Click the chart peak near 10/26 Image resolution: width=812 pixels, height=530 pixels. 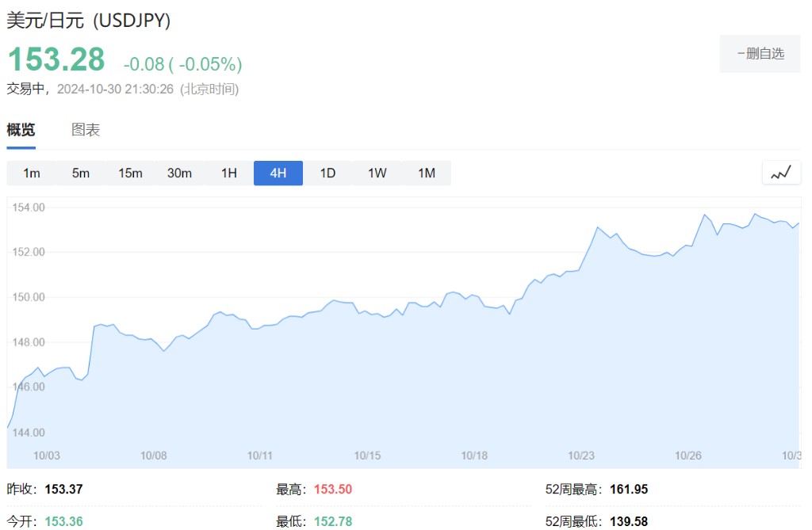(704, 215)
